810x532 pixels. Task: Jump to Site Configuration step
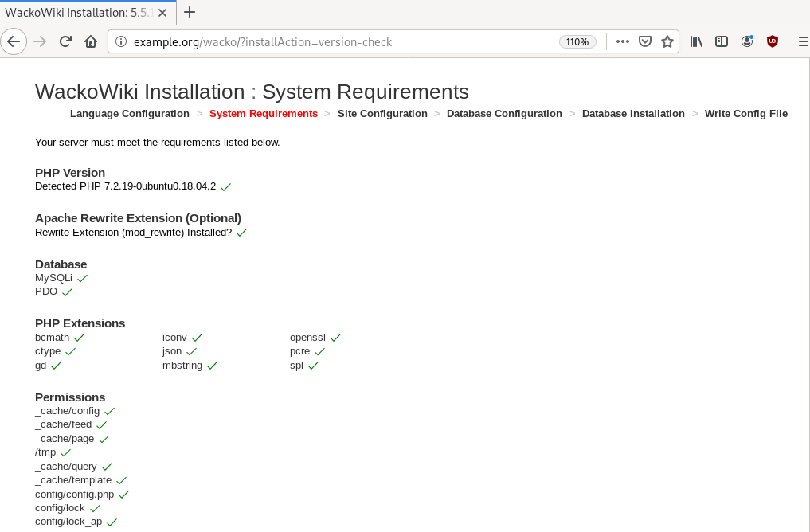coord(382,114)
